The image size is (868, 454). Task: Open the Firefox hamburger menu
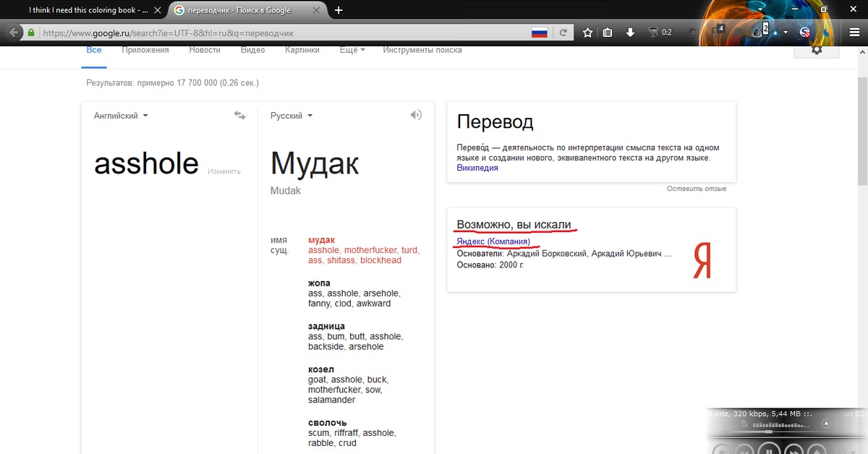click(854, 33)
